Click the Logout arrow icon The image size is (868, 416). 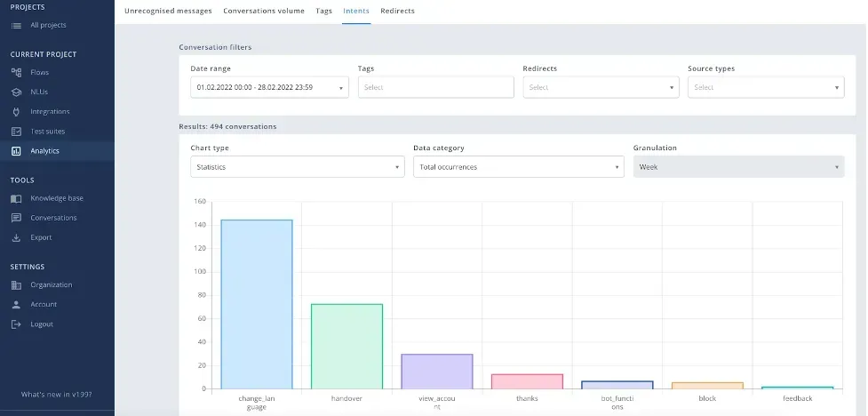pos(16,324)
